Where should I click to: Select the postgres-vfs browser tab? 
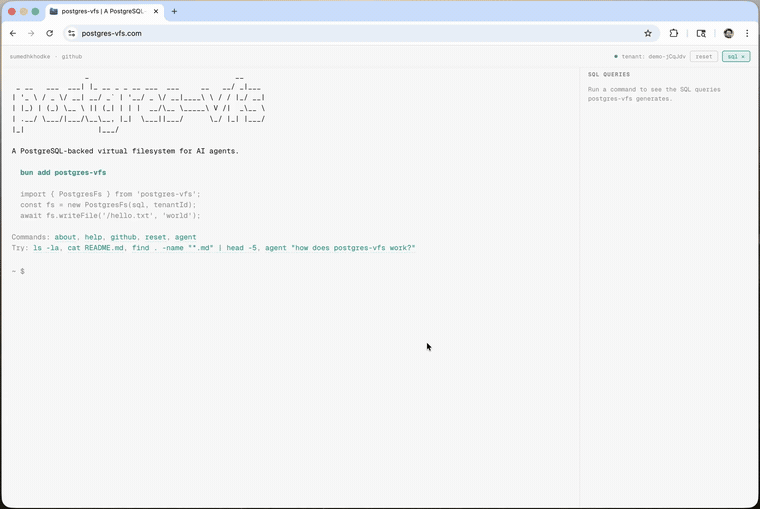[105, 11]
